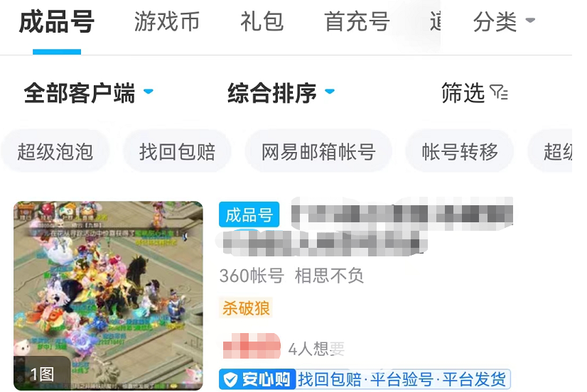Switch to the 成品号 tab
Screen dimensions: 587x392
tap(57, 22)
